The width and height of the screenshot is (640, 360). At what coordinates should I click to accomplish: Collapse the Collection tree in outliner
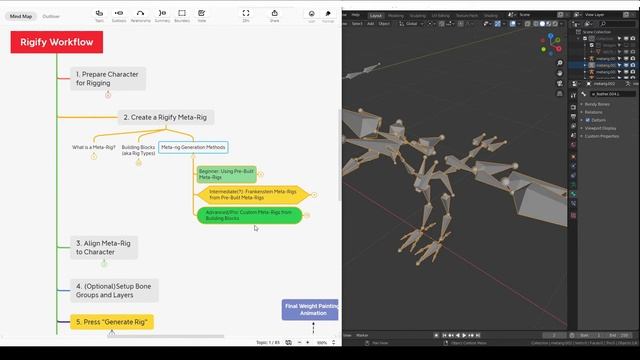point(578,38)
